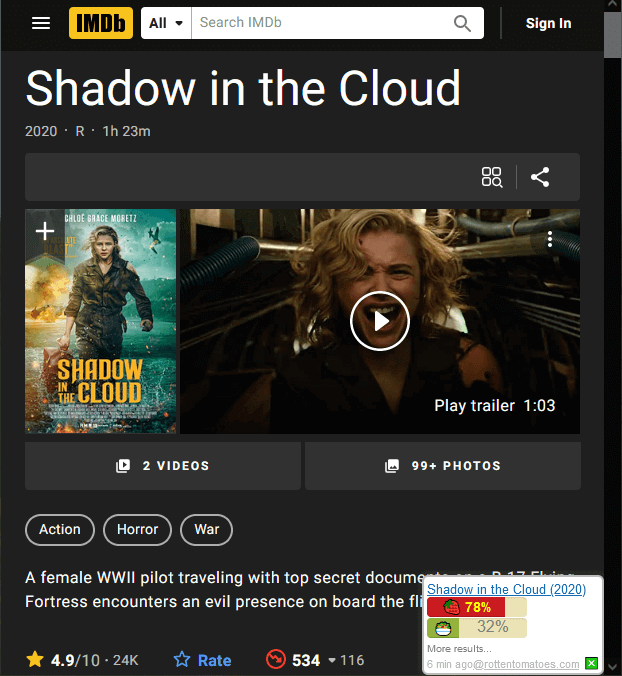
Task: Click the 32% audience score bar
Action: pyautogui.click(x=477, y=628)
